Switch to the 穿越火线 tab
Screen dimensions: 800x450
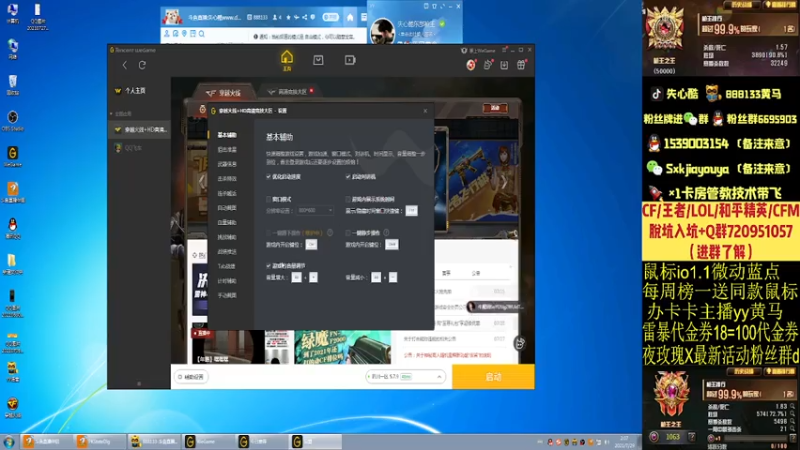click(223, 93)
